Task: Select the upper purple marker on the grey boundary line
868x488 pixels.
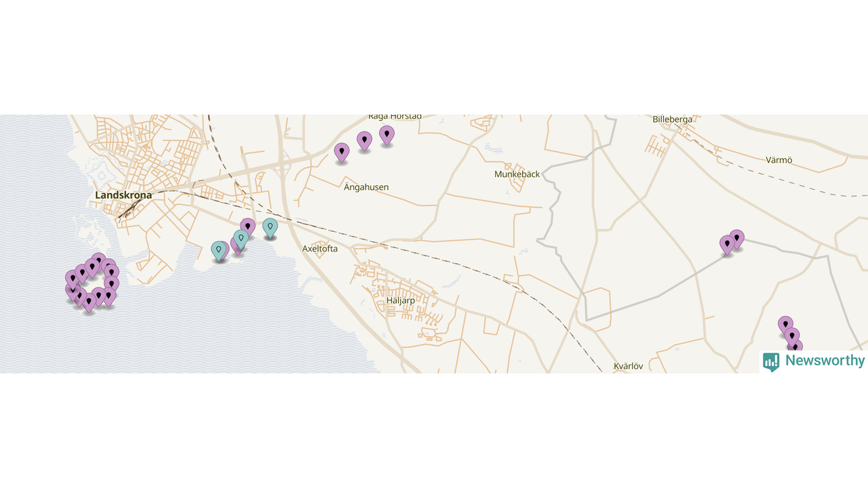Action: tap(736, 239)
